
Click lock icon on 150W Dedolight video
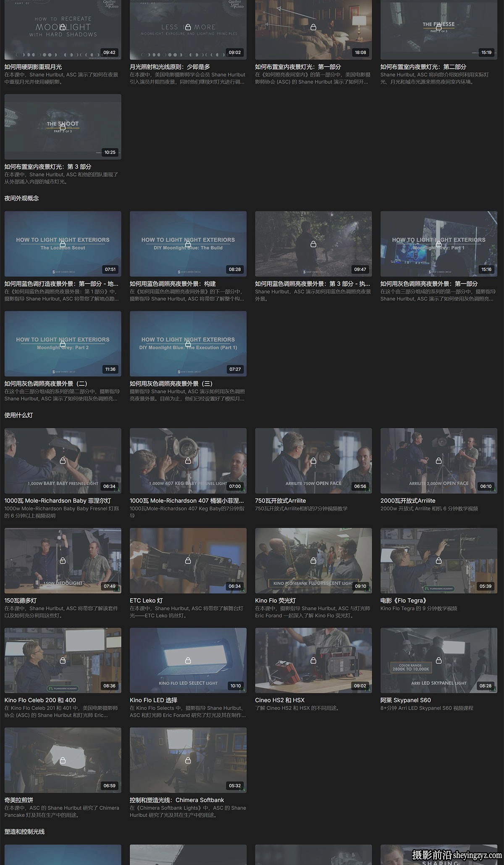pyautogui.click(x=63, y=561)
